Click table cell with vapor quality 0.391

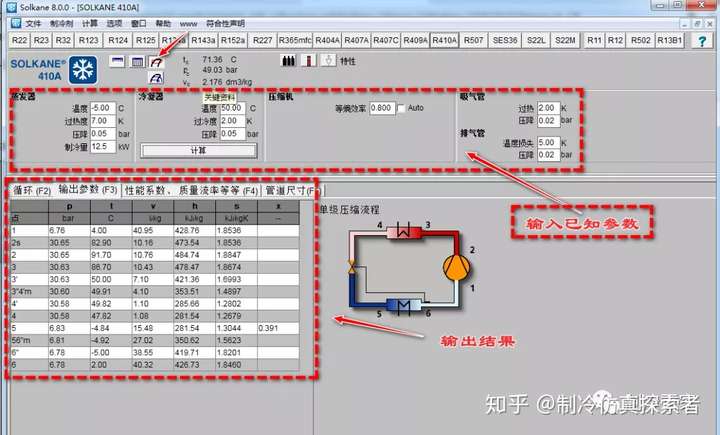pyautogui.click(x=278, y=328)
